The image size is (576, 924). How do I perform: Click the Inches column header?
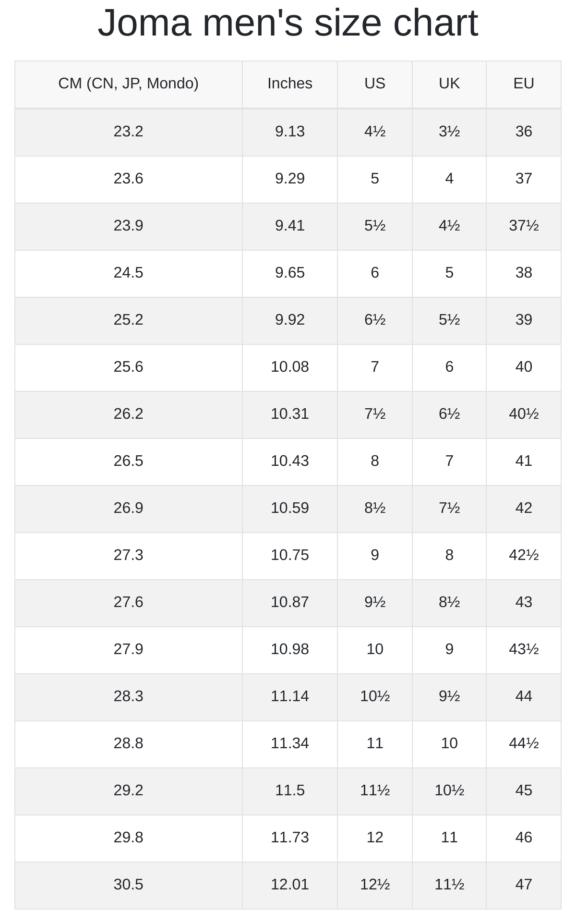pyautogui.click(x=289, y=84)
